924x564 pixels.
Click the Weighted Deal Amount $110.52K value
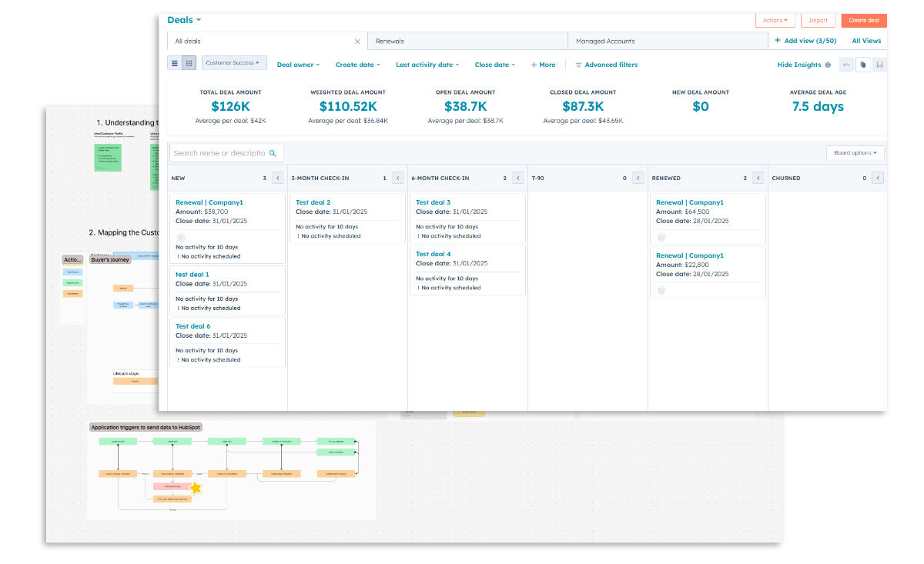tap(348, 106)
